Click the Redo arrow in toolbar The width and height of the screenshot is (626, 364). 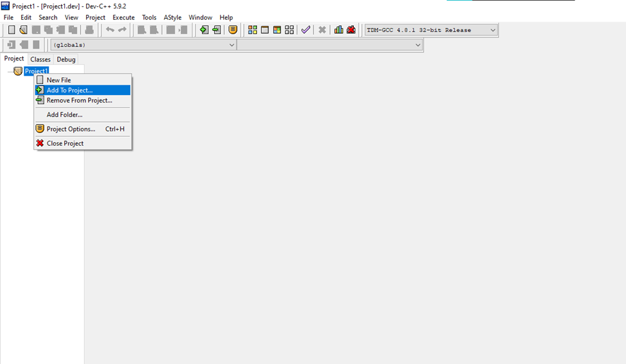[x=122, y=30]
